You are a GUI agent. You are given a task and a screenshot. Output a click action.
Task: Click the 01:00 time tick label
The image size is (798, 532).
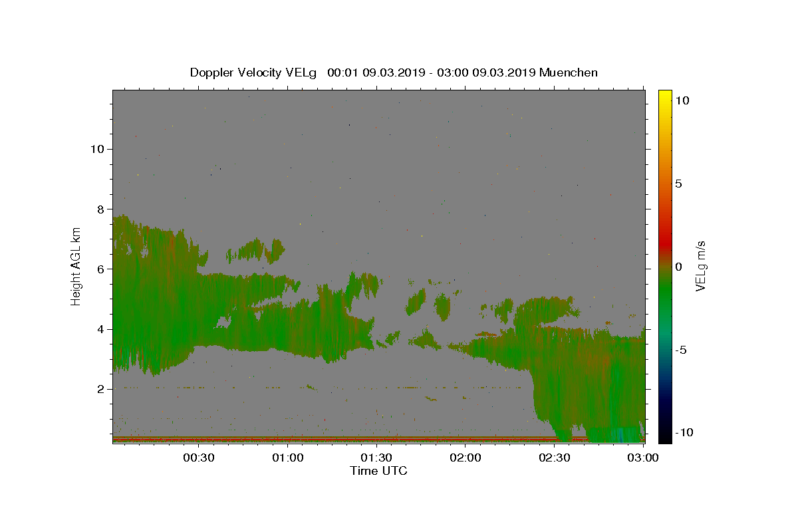(288, 458)
